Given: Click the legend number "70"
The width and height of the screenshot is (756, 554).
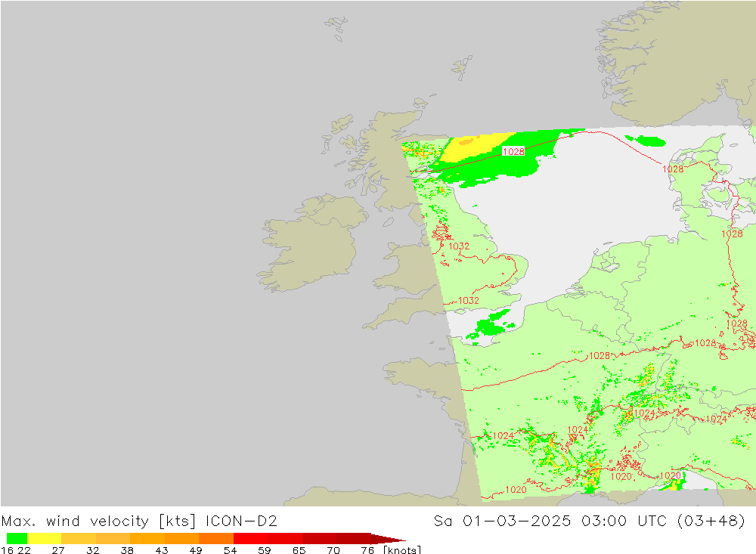Looking at the screenshot, I should (x=333, y=550).
